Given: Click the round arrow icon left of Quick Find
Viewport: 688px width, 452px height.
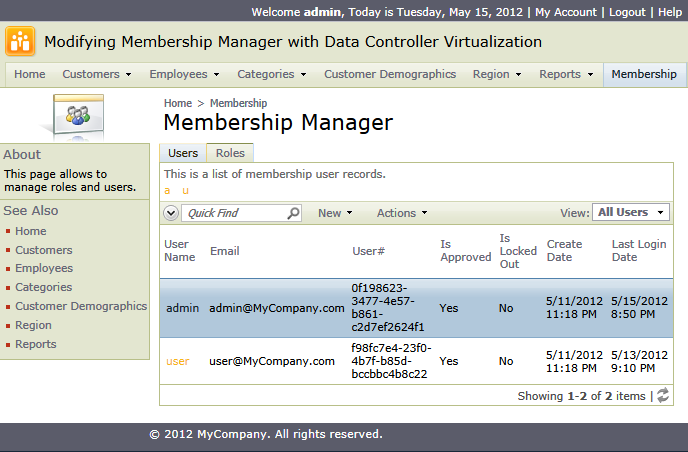Looking at the screenshot, I should click(x=170, y=213).
